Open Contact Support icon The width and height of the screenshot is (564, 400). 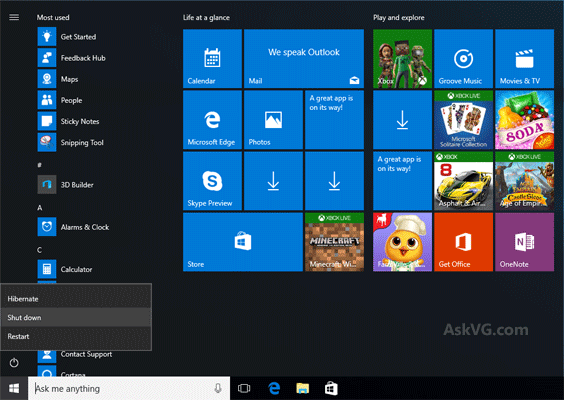47,356
